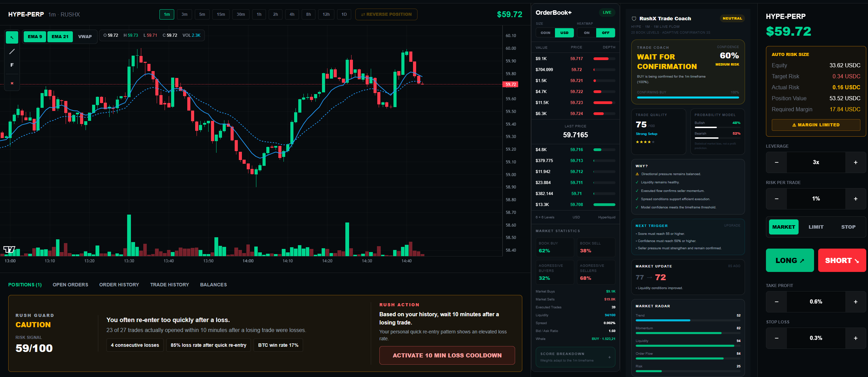Switch chart to 1m timeframe

(167, 14)
